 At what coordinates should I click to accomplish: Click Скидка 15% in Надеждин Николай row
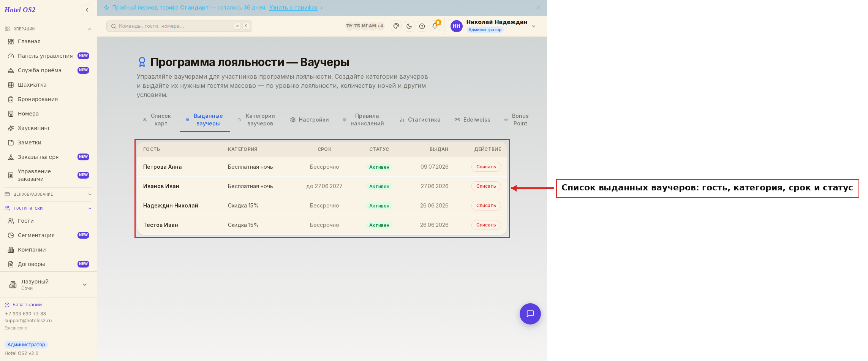(x=243, y=206)
